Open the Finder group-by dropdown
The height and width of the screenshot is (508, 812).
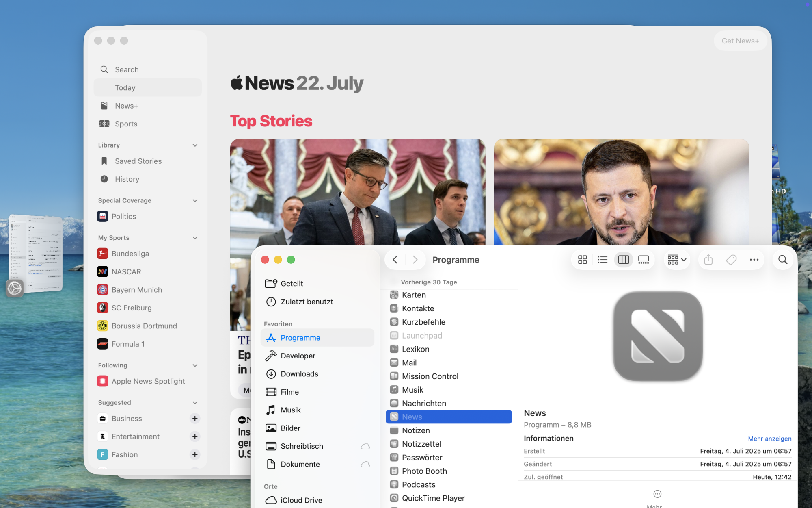[676, 260]
